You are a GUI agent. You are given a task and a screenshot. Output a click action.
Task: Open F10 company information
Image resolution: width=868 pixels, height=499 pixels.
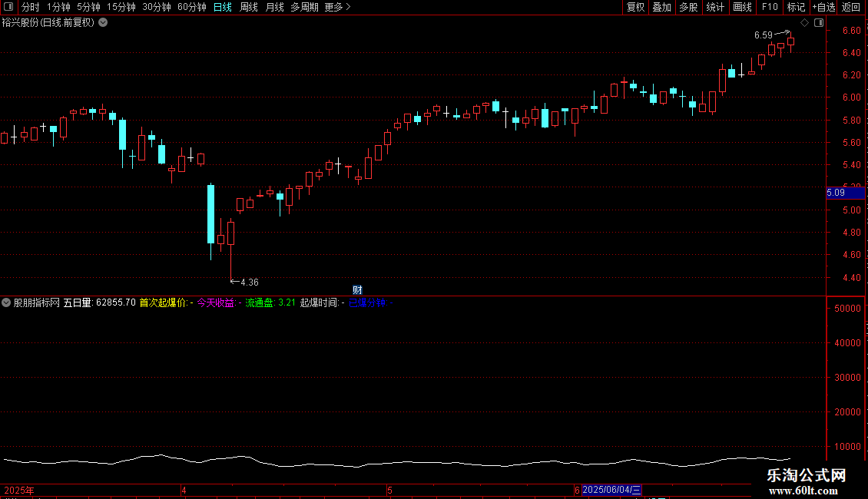click(x=770, y=7)
